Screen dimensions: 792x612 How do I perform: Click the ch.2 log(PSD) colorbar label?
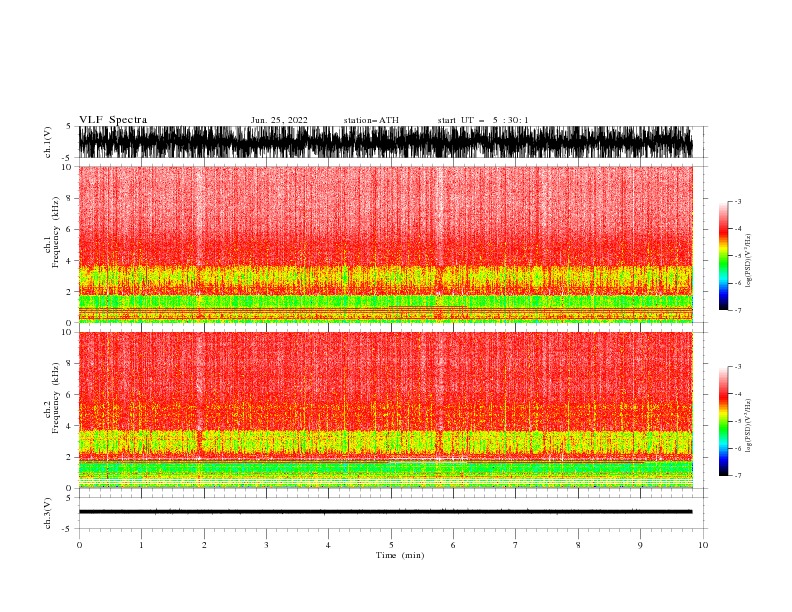click(x=748, y=426)
